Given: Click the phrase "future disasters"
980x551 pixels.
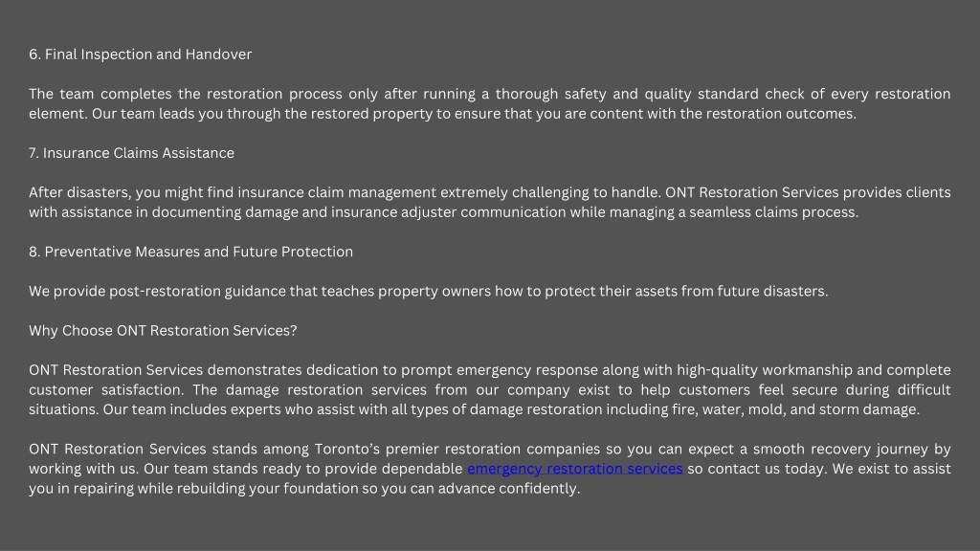Looking at the screenshot, I should click(x=772, y=291).
